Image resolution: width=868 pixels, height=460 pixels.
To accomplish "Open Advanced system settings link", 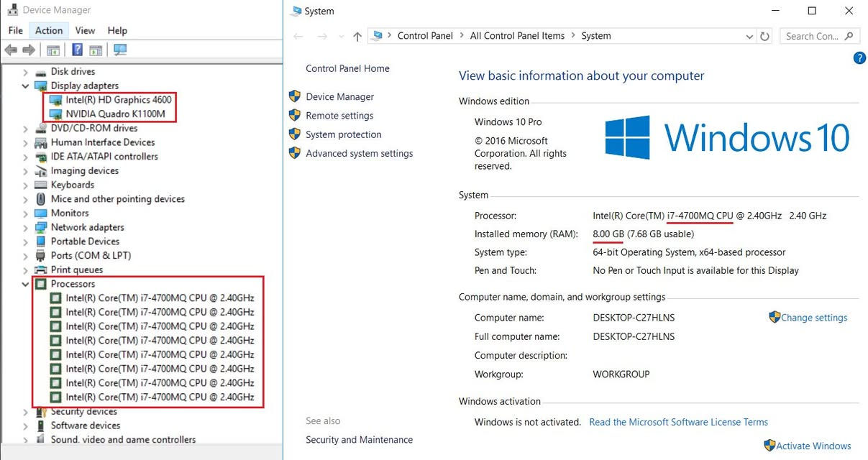I will (359, 153).
